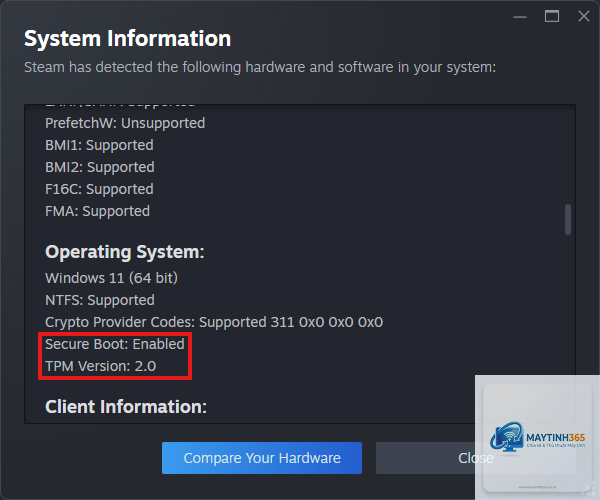The width and height of the screenshot is (600, 500).
Task: Close window using the X icon
Action: pyautogui.click(x=584, y=16)
